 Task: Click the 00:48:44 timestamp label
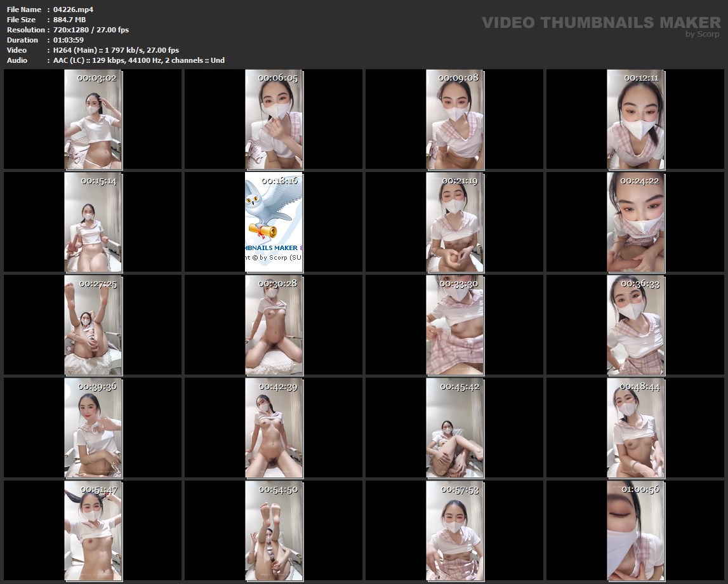(640, 387)
